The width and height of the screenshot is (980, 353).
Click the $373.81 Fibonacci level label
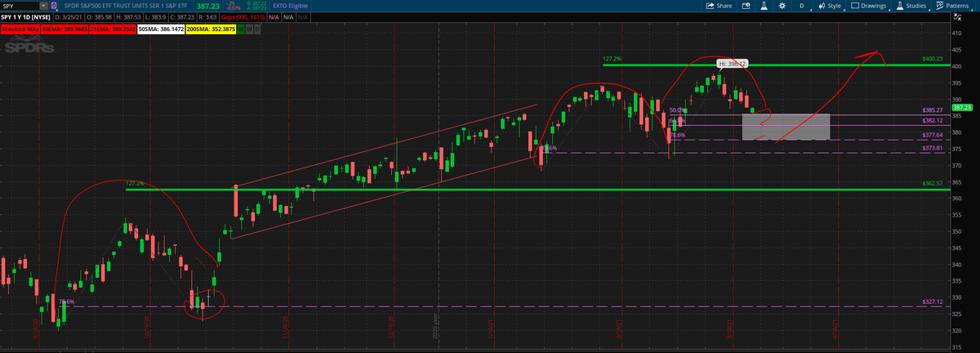932,148
